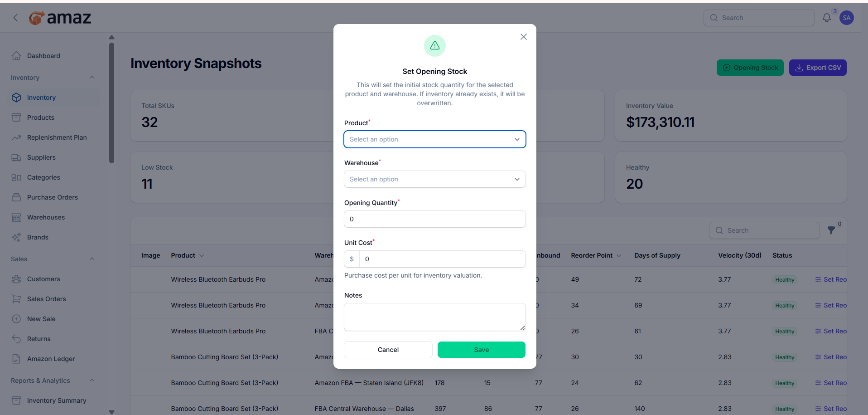The width and height of the screenshot is (868, 415).
Task: Open the Product dropdown
Action: coord(434,139)
